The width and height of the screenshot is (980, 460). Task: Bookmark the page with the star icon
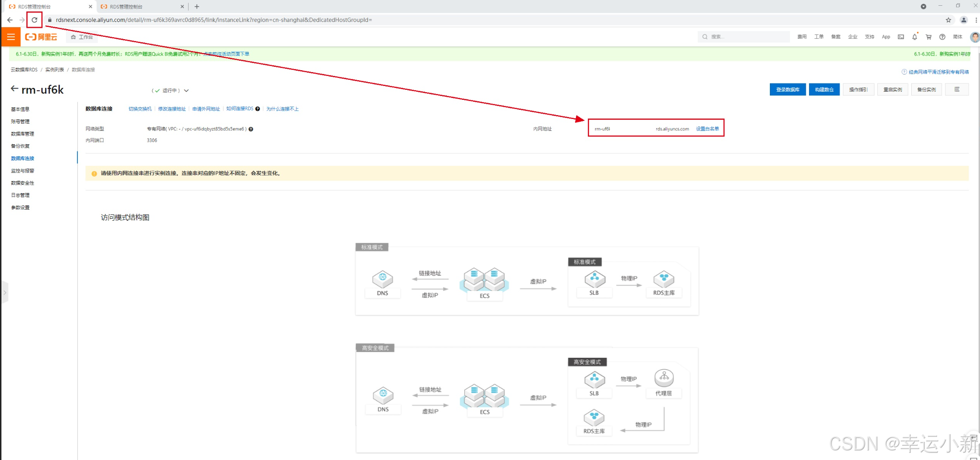948,20
